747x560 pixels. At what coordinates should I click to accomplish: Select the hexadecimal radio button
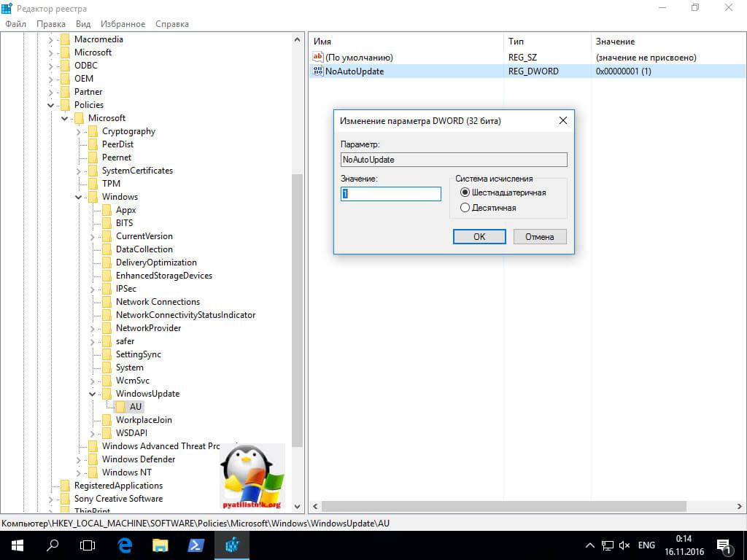[x=465, y=192]
